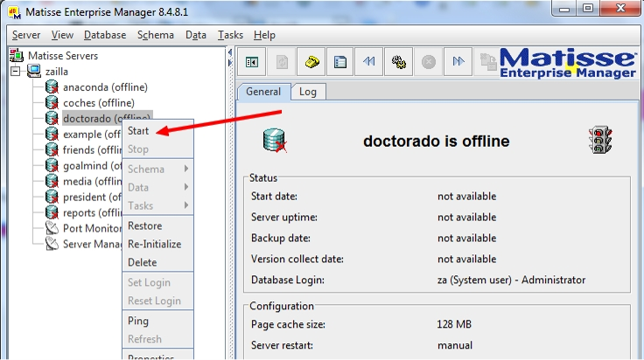Open the Server menu
This screenshot has height=360, width=644.
(x=26, y=35)
